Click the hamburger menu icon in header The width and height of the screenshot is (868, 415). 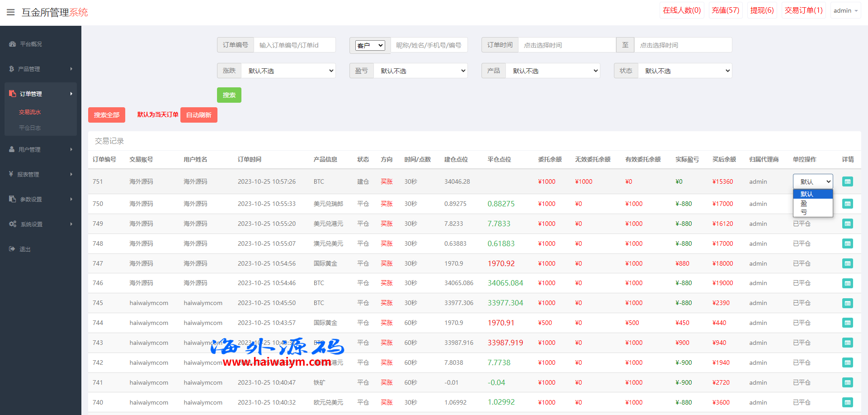[x=10, y=12]
